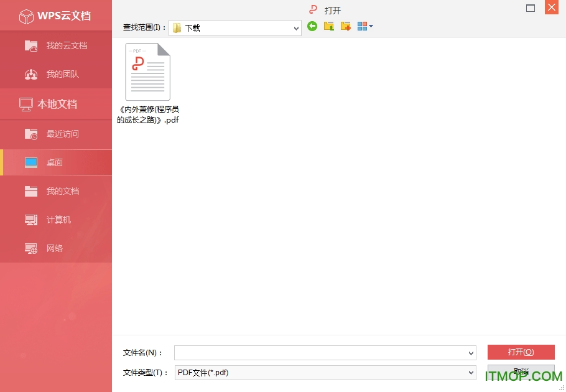The image size is (566, 392).
Task: Click the 取消 cancel button
Action: tap(521, 372)
